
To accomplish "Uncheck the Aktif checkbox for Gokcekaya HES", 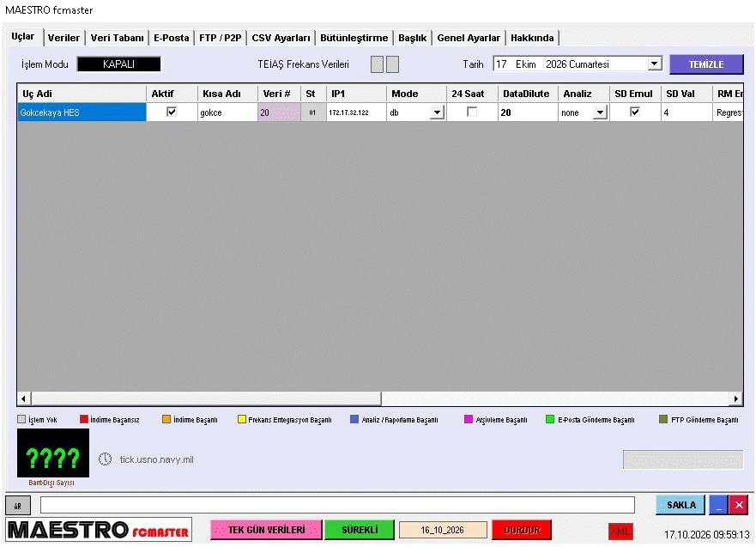I will [x=171, y=112].
